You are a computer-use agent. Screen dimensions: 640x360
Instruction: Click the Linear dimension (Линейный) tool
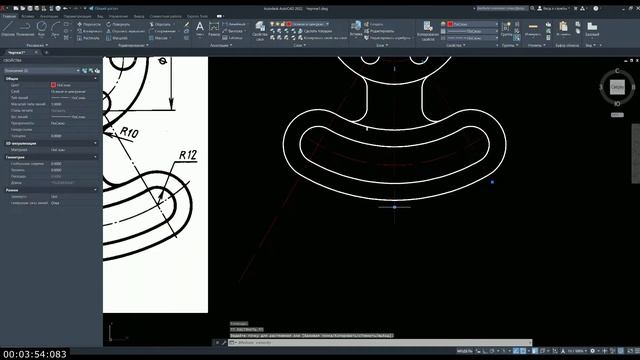234,24
